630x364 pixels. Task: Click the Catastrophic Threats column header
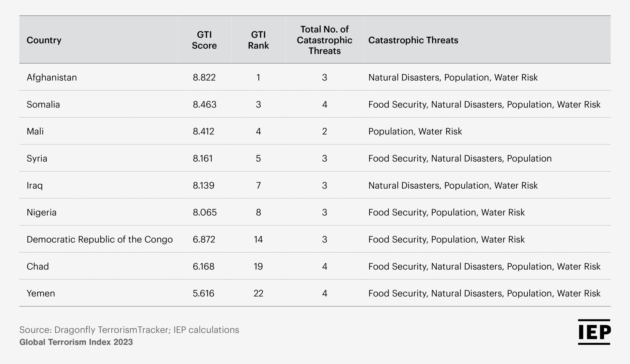(x=413, y=40)
